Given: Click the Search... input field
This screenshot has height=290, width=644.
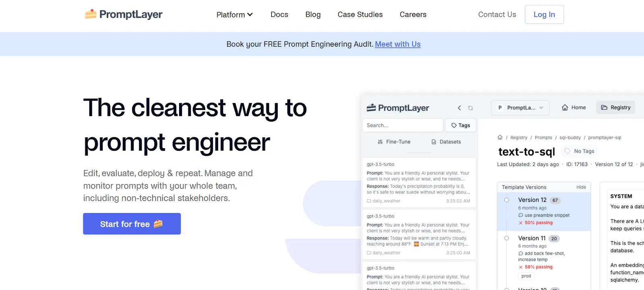Looking at the screenshot, I should point(403,125).
